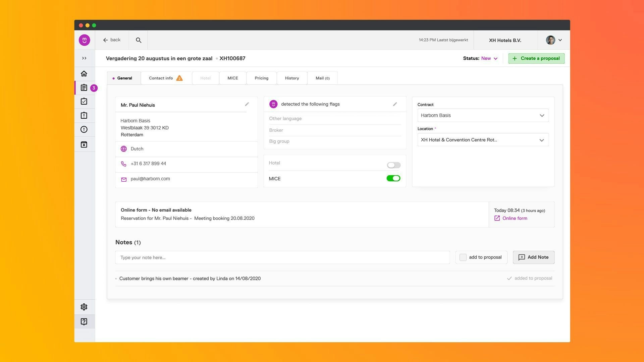This screenshot has width=644, height=362.
Task: Click Create a proposal button
Action: coord(536,58)
